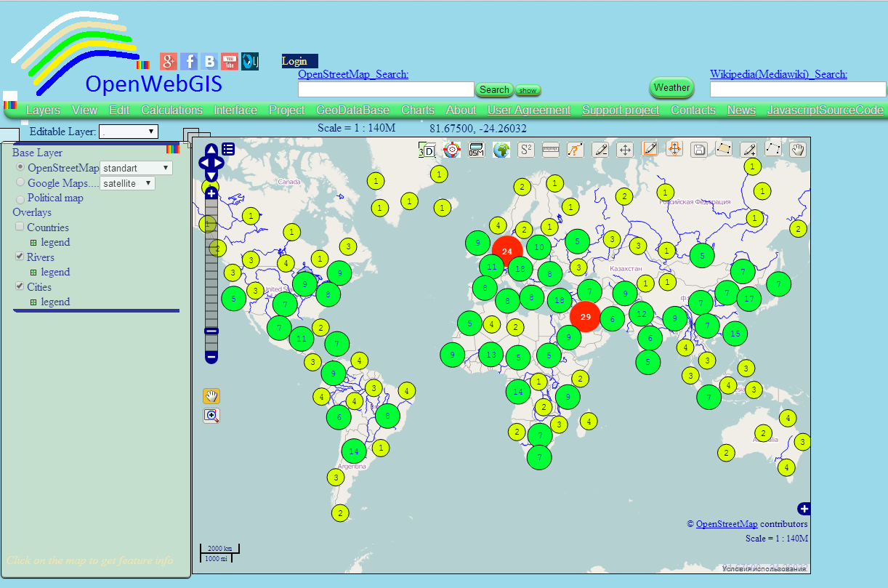Uncheck the Rivers overlay
888x588 pixels.
point(19,257)
